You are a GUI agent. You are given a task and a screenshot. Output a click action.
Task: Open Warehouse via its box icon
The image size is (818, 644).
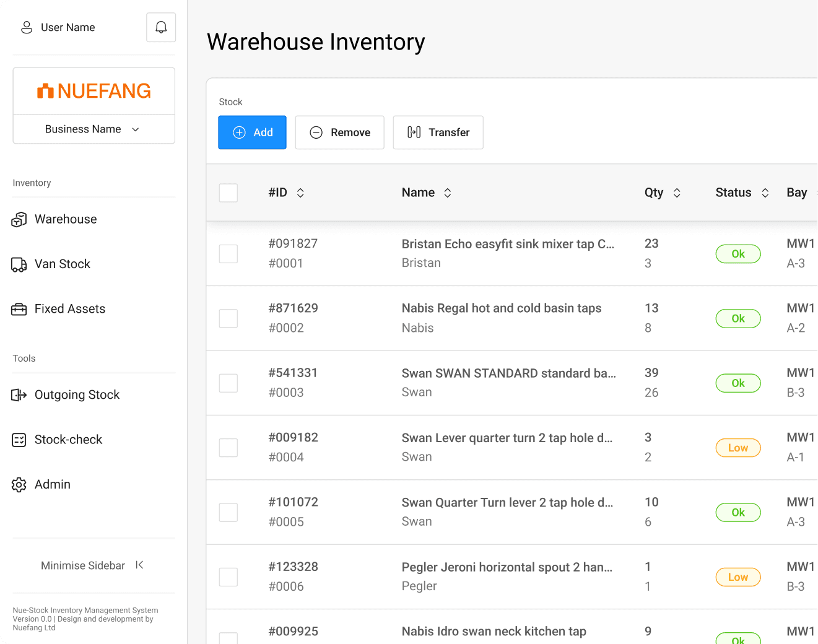19,220
